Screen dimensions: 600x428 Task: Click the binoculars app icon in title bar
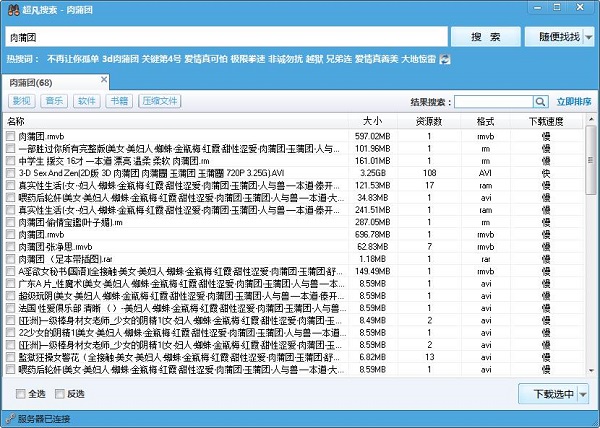(13, 10)
